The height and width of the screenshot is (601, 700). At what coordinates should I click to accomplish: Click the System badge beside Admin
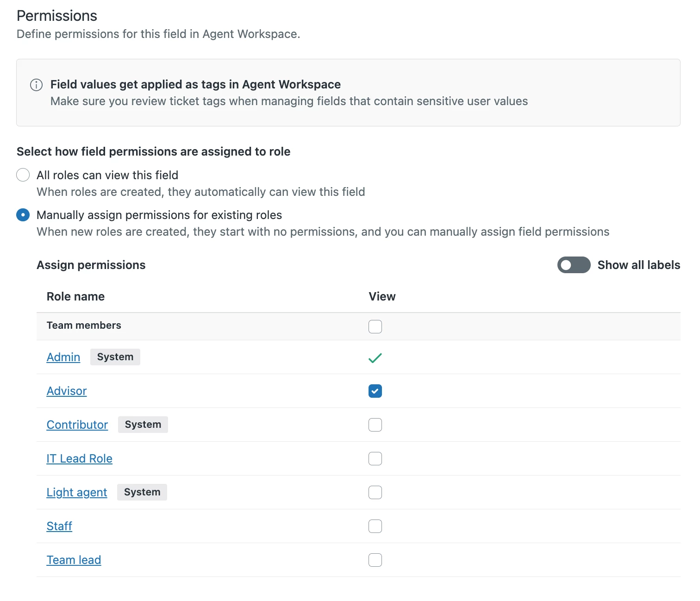(115, 357)
